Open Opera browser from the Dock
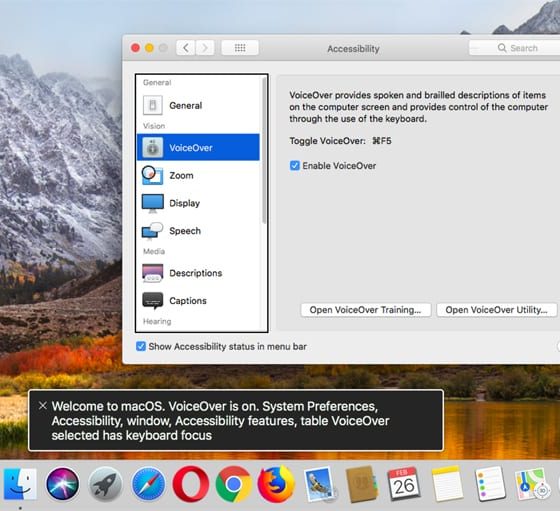The height and width of the screenshot is (511, 560). pos(191,484)
